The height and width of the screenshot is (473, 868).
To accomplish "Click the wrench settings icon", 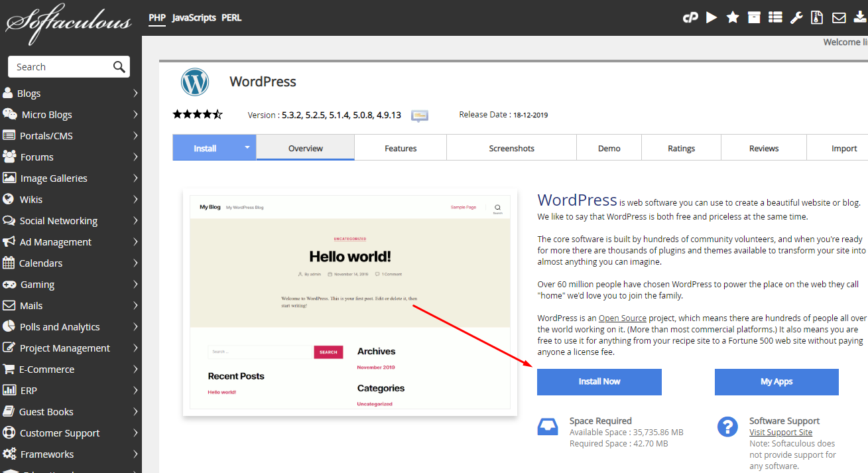I will pos(796,18).
